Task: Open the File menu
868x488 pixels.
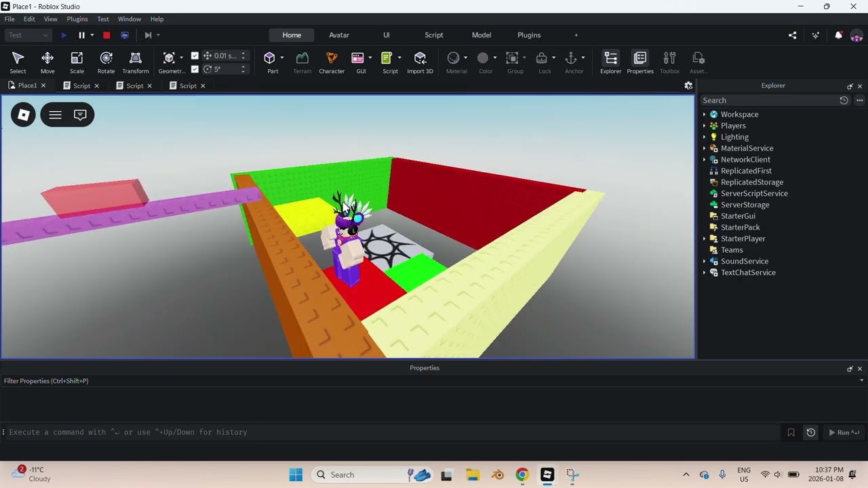Action: point(9,19)
